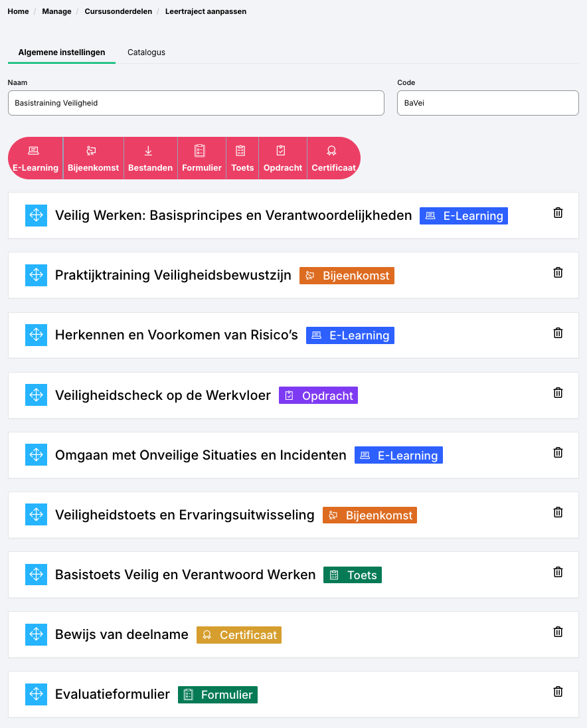Remove Praktijktraining Veiligheidsbewustzijn with trash icon
This screenshot has height=728, width=587.
(x=558, y=272)
